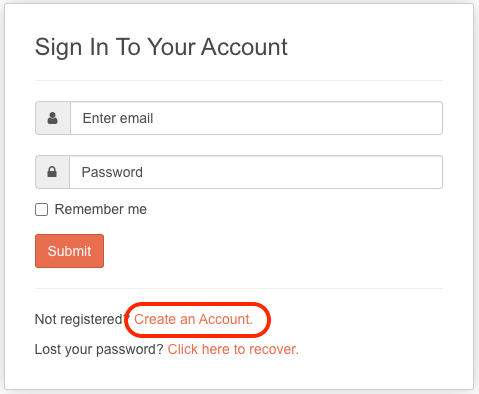Click the orange Submit button
Viewport: 479px width, 394px height.
coord(69,251)
